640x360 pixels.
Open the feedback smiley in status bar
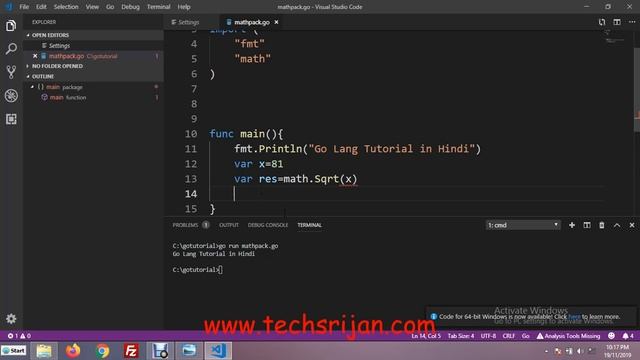[x=611, y=336]
